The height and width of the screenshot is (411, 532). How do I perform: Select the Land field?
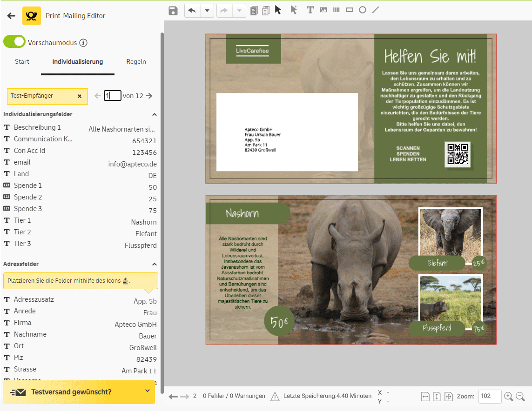coord(80,174)
